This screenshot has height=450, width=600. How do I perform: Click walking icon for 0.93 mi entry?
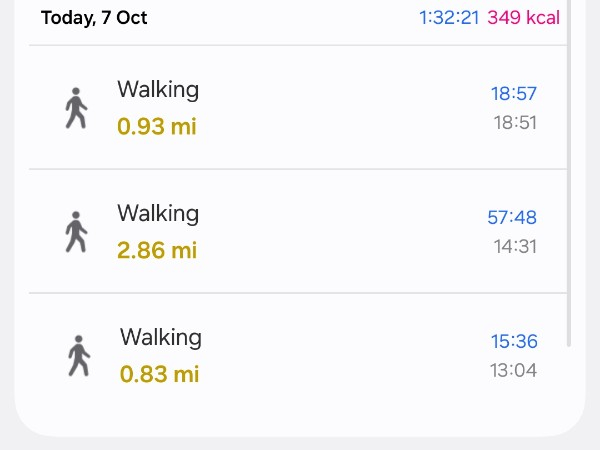pos(76,108)
